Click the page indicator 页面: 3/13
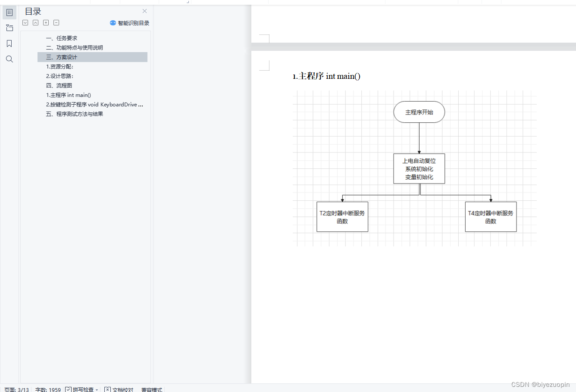 click(x=16, y=389)
